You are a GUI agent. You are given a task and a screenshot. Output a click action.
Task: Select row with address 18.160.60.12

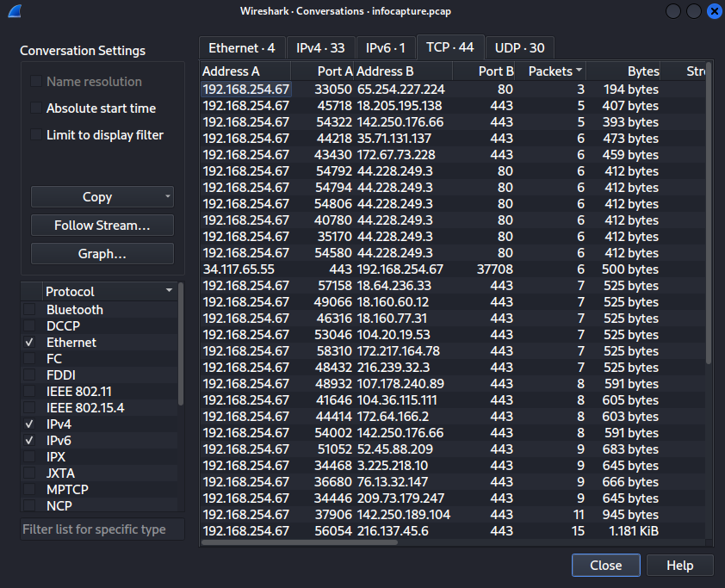tap(453, 302)
